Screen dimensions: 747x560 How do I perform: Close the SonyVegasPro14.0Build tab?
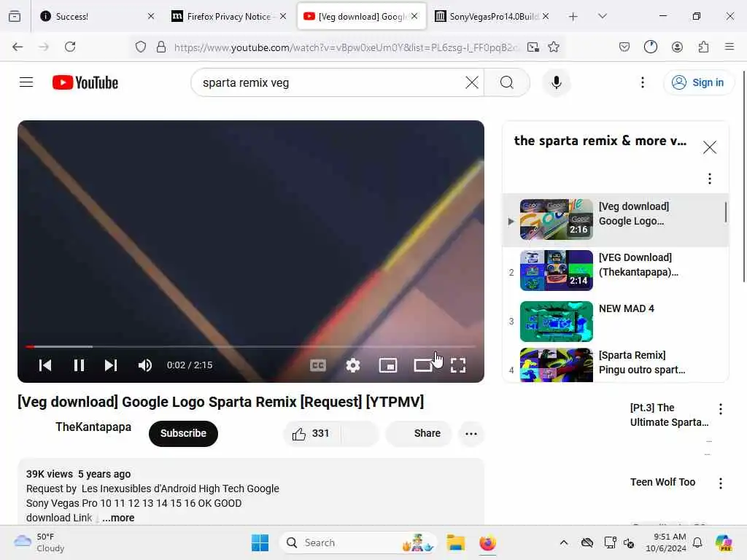click(x=546, y=16)
